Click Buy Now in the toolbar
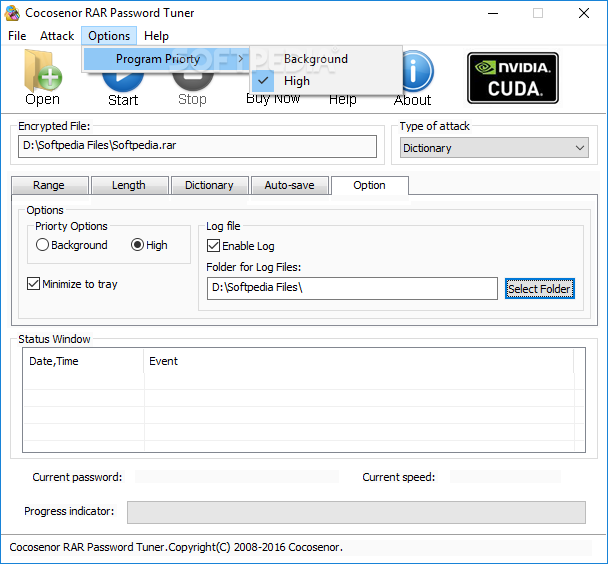608x564 pixels. point(273,99)
